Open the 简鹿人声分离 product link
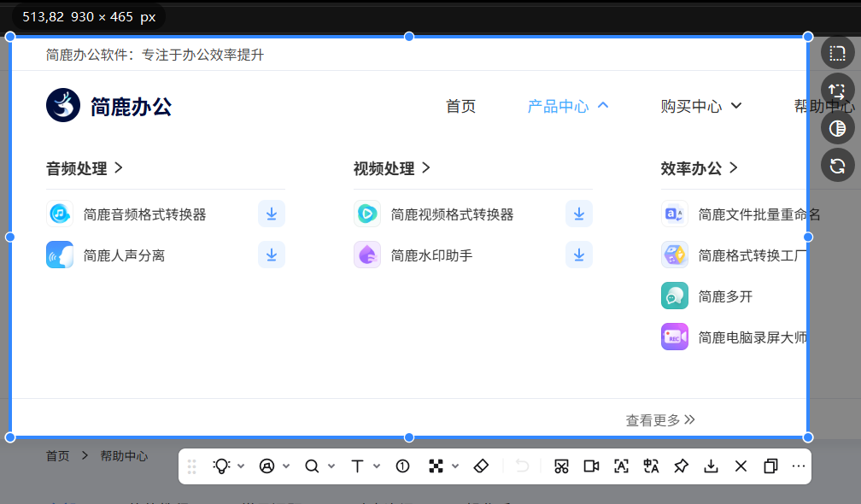Image resolution: width=861 pixels, height=504 pixels. pyautogui.click(x=124, y=255)
